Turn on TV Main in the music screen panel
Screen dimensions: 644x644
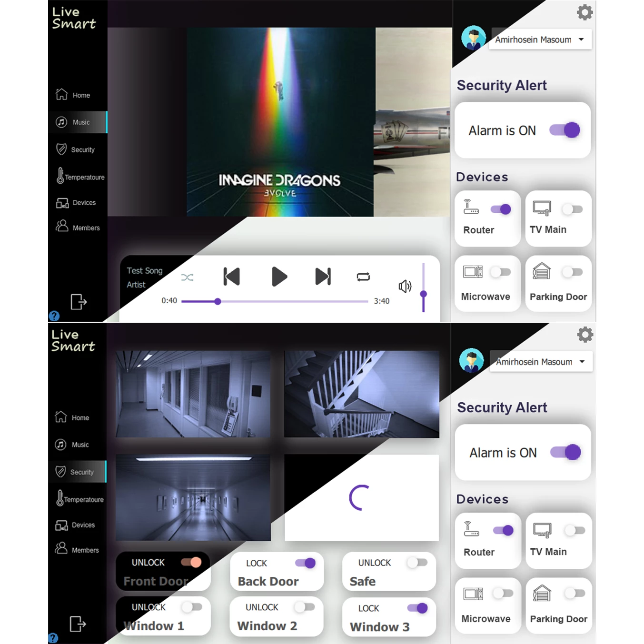coord(572,209)
